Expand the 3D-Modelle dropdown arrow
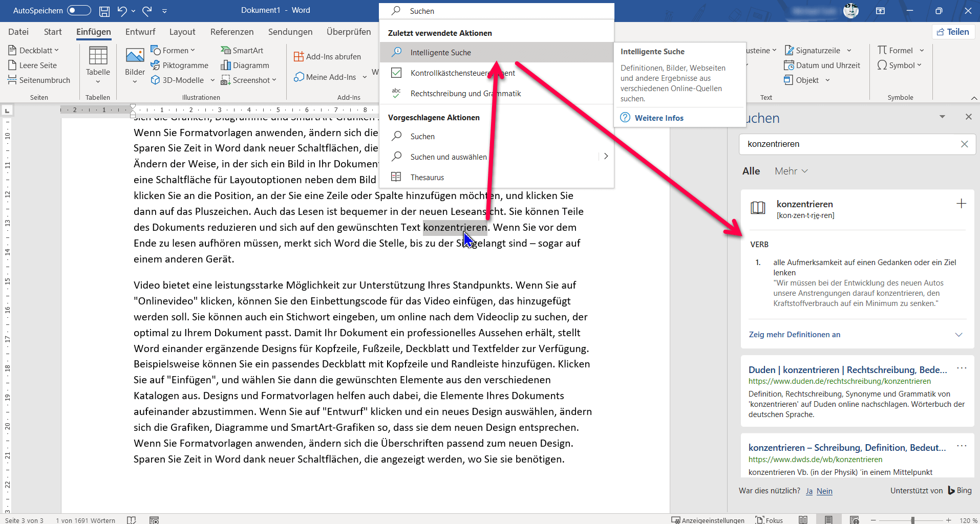980x524 pixels. coord(212,80)
